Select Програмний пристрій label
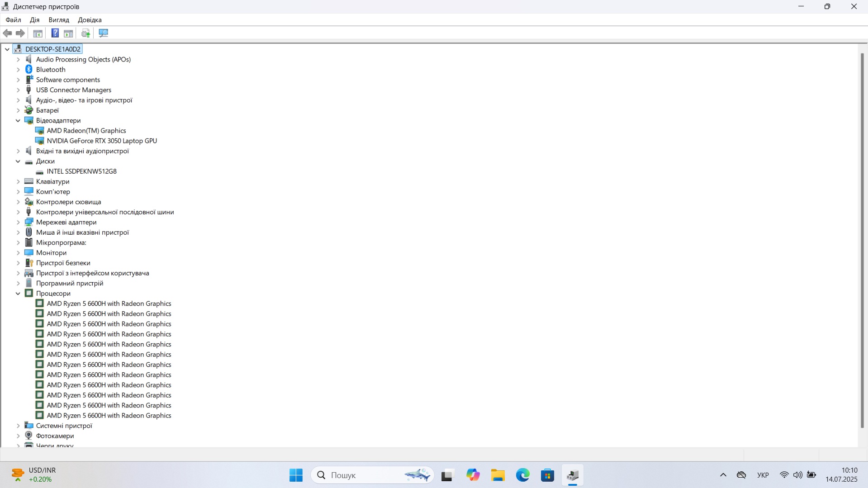The width and height of the screenshot is (868, 488). 70,283
